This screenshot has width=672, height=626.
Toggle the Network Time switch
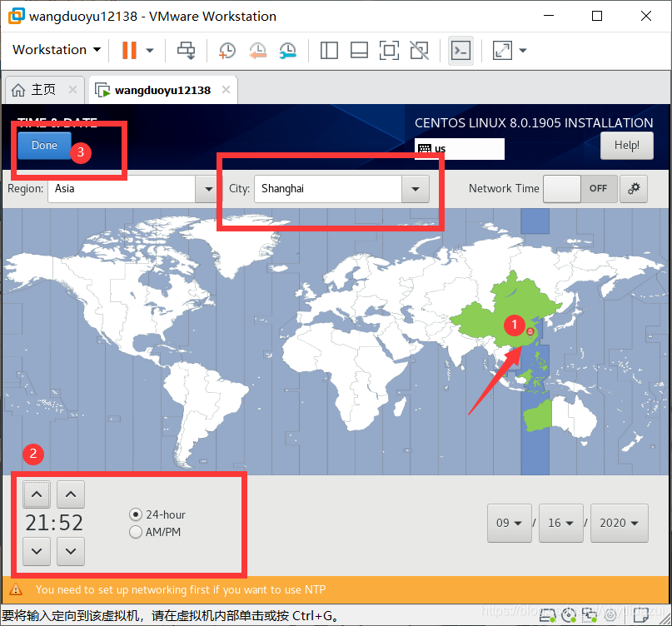(x=580, y=188)
